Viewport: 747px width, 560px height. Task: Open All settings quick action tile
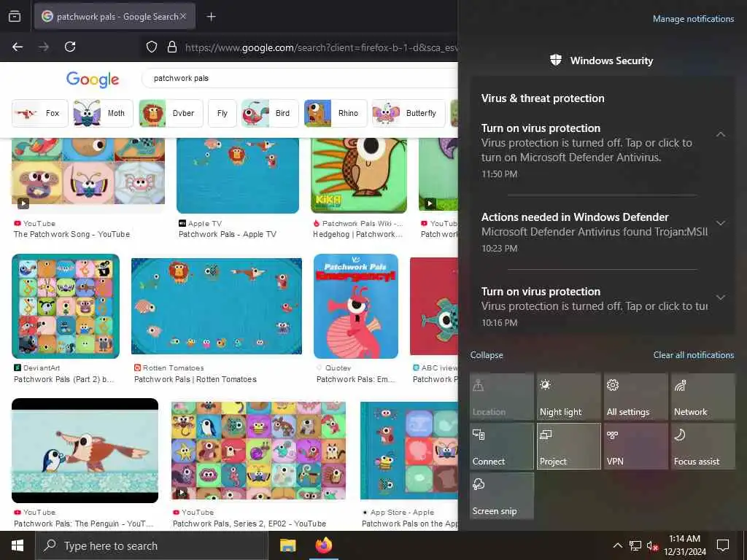pos(636,397)
